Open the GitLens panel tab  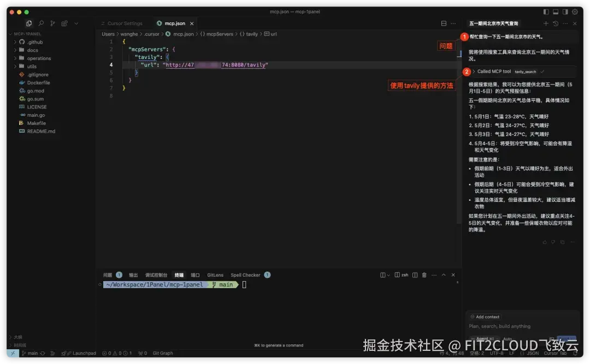coord(215,275)
